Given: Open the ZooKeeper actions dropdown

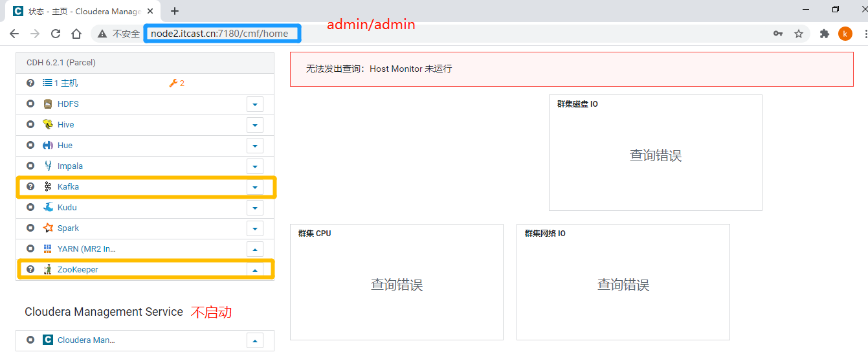Looking at the screenshot, I should pyautogui.click(x=255, y=270).
